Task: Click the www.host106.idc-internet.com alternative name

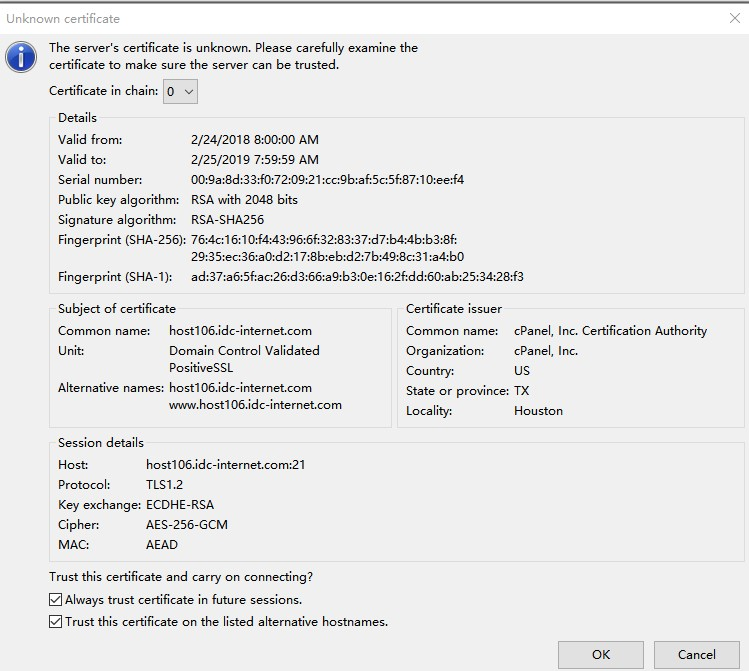Action: coord(255,405)
